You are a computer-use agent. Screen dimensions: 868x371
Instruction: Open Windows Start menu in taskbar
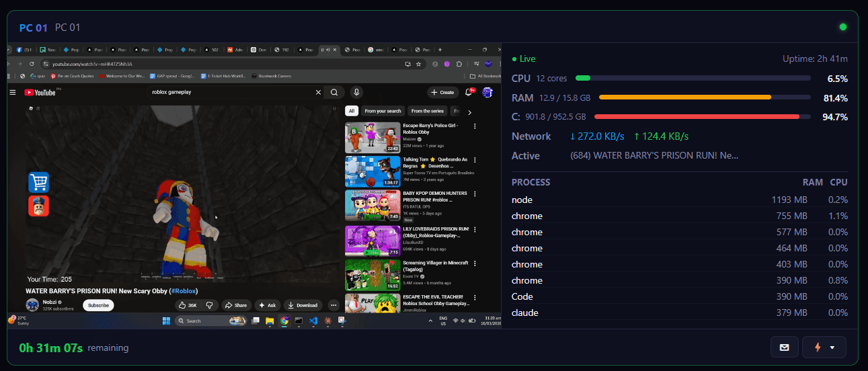coord(166,321)
